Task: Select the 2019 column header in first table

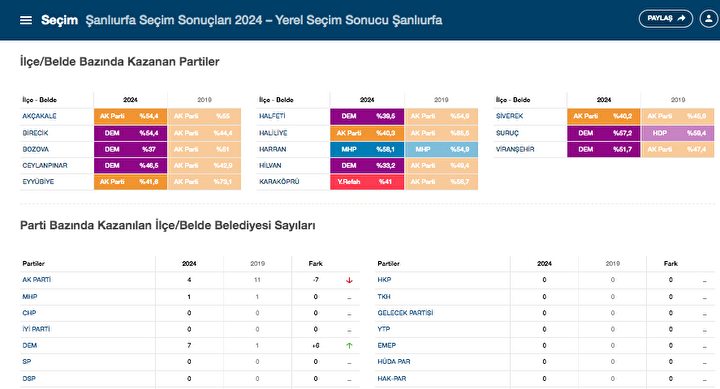Action: (x=204, y=100)
